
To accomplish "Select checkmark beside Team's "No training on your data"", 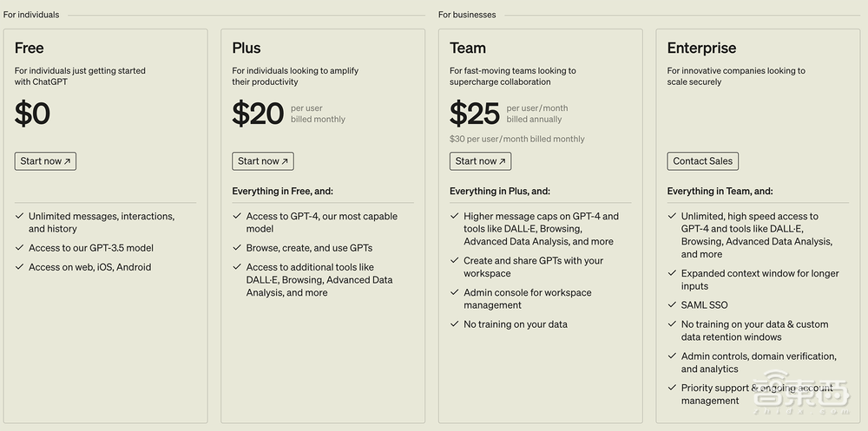I will click(454, 324).
